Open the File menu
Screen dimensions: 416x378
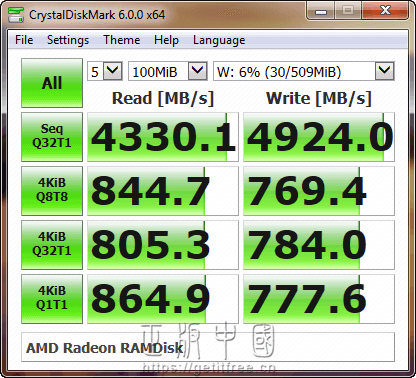pyautogui.click(x=24, y=40)
